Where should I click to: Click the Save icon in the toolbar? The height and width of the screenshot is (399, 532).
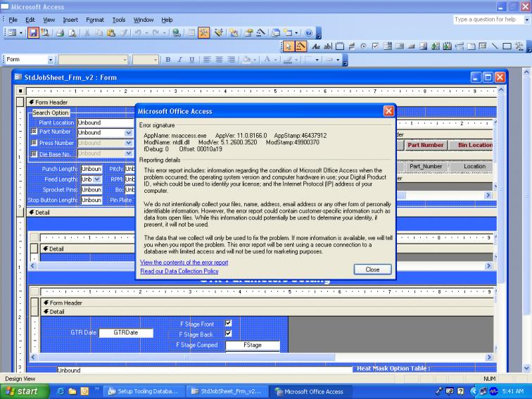click(33, 33)
